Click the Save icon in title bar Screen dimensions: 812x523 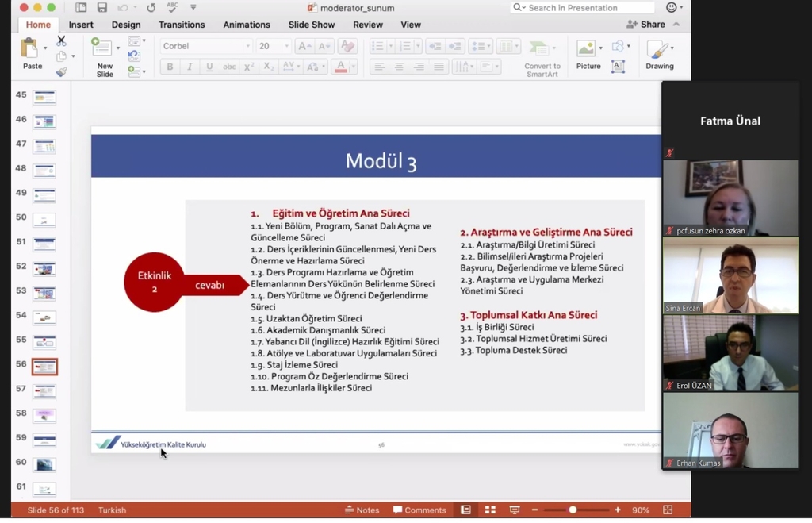[102, 8]
